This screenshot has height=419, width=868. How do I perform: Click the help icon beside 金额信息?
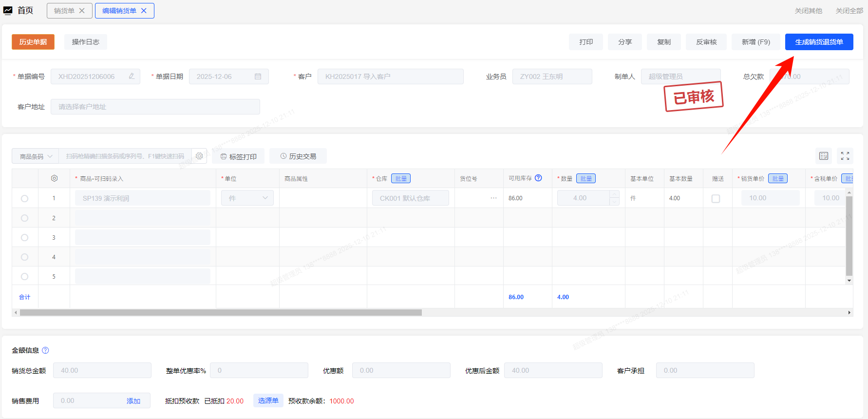pyautogui.click(x=45, y=350)
